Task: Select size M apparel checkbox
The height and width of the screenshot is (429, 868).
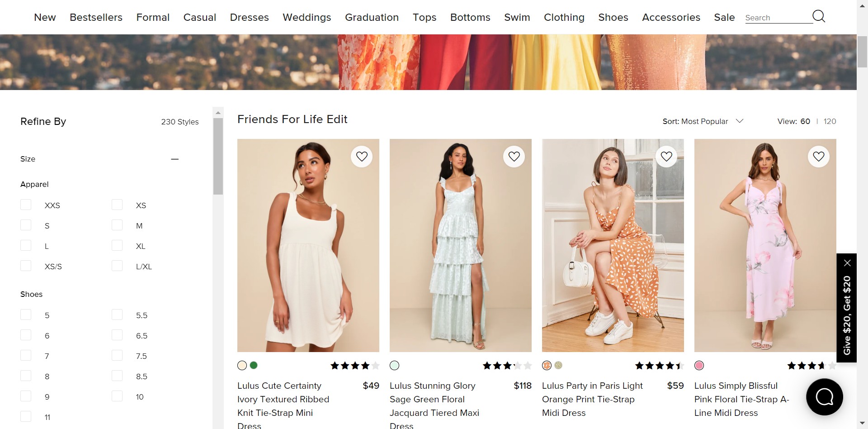Action: (118, 225)
